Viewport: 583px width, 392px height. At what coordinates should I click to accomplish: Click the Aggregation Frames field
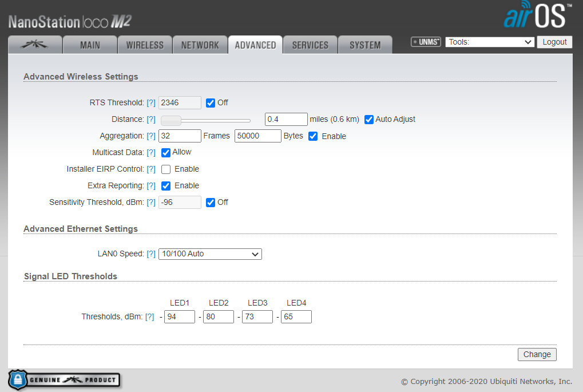coord(180,136)
